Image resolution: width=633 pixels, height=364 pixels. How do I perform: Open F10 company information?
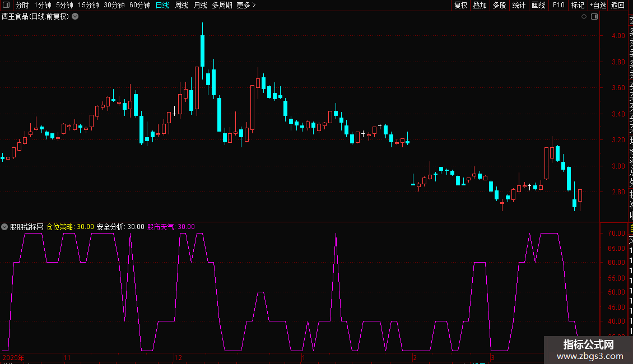(558, 5)
